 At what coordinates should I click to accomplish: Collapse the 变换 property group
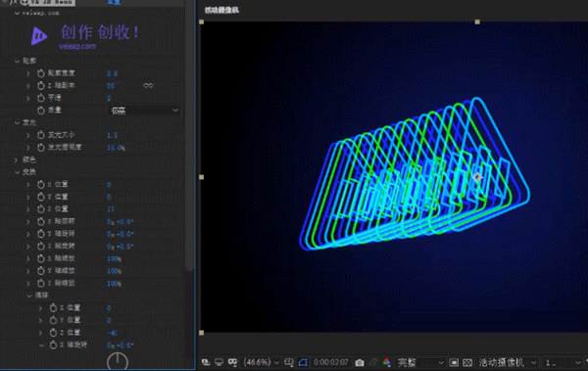[x=17, y=172]
